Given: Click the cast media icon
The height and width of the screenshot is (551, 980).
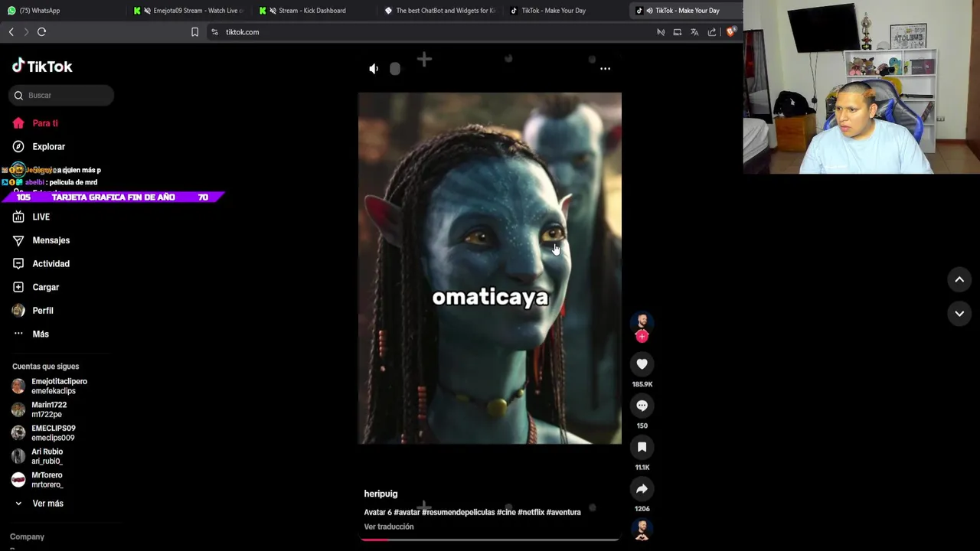Looking at the screenshot, I should coord(678,32).
